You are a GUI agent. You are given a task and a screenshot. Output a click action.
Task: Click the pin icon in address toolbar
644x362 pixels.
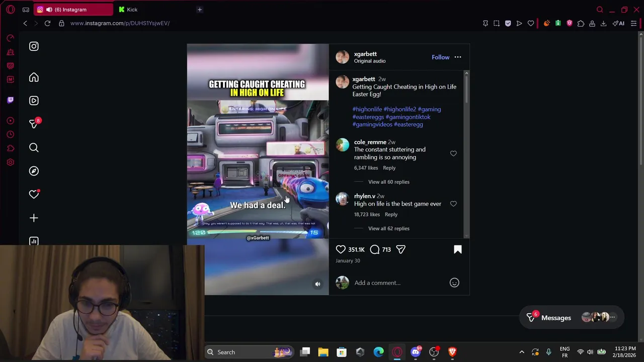(x=486, y=23)
